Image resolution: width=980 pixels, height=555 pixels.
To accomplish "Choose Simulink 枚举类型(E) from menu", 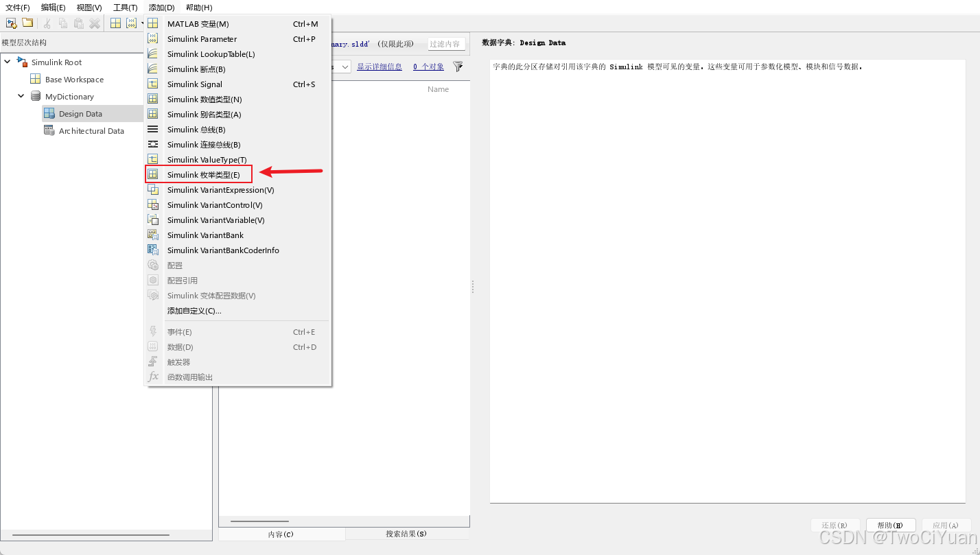I will (237, 174).
